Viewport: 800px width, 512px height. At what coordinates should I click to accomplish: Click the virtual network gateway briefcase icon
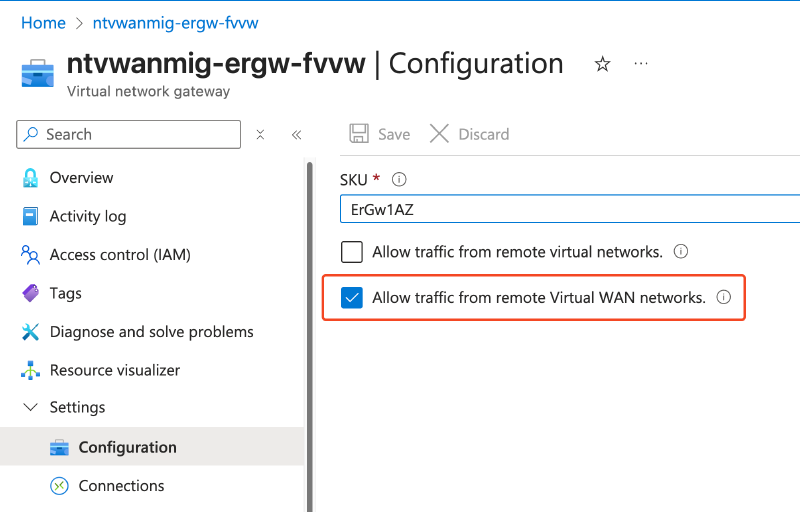click(x=38, y=73)
